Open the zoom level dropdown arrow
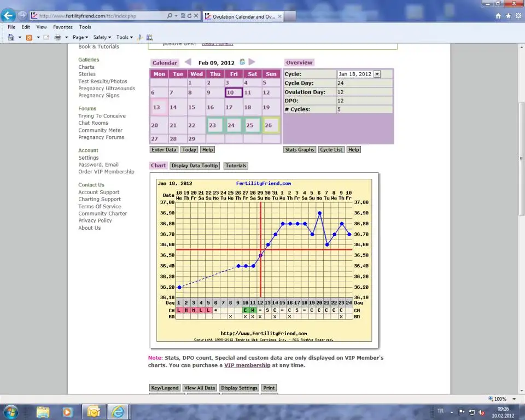This screenshot has height=420, width=525. 512,399
